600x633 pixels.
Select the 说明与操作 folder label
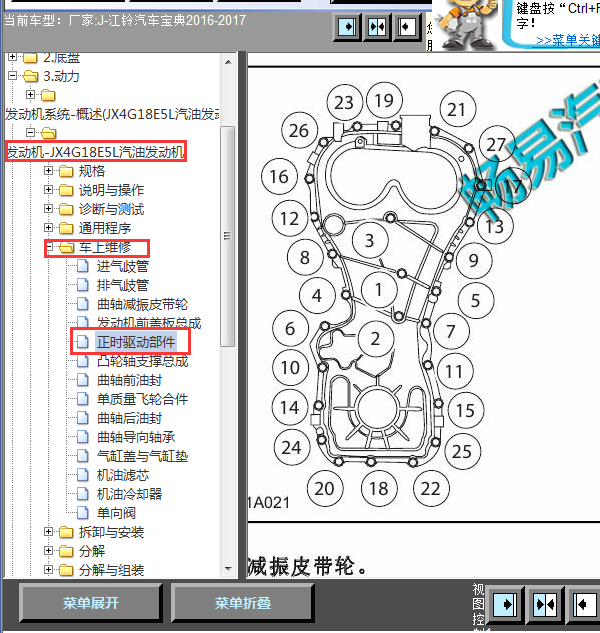point(111,190)
